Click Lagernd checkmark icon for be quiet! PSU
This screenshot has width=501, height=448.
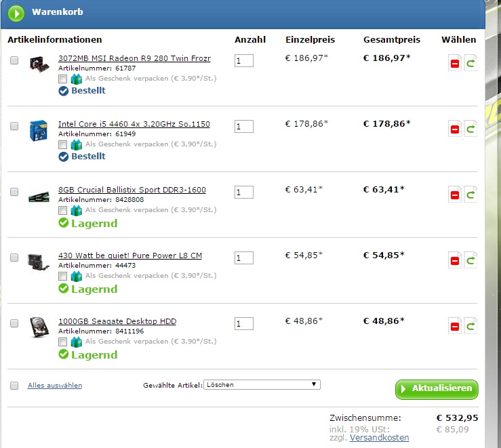63,288
